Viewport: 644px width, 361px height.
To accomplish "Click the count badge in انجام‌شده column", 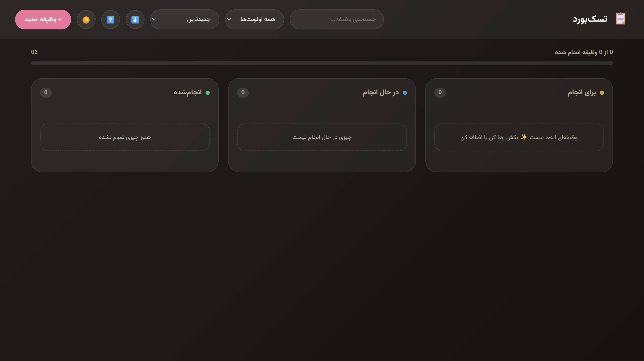I will 46,92.
